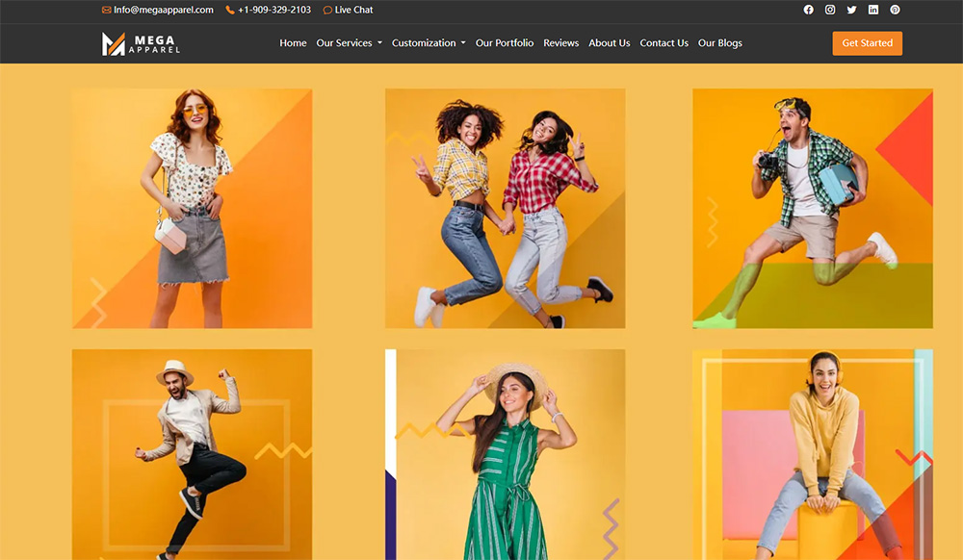Open the LinkedIn icon link
Viewport: 963px width, 560px height.
coord(873,10)
